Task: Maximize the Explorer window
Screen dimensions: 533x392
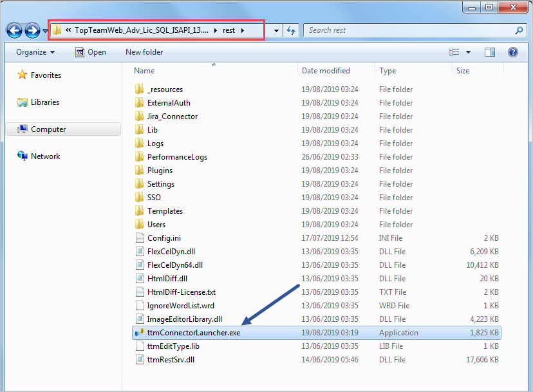Action: (489, 7)
